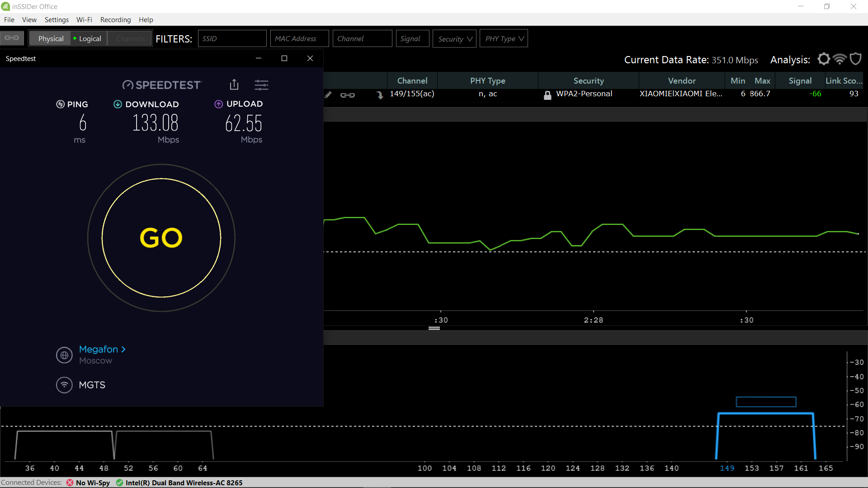The height and width of the screenshot is (488, 868).
Task: Click the 62.55 upload result
Action: 244,123
